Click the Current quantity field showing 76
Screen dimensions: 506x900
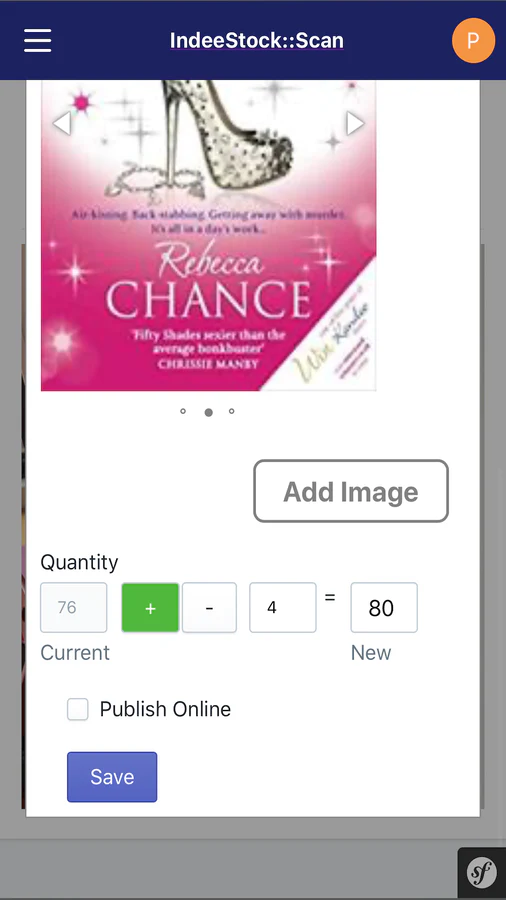click(x=73, y=608)
